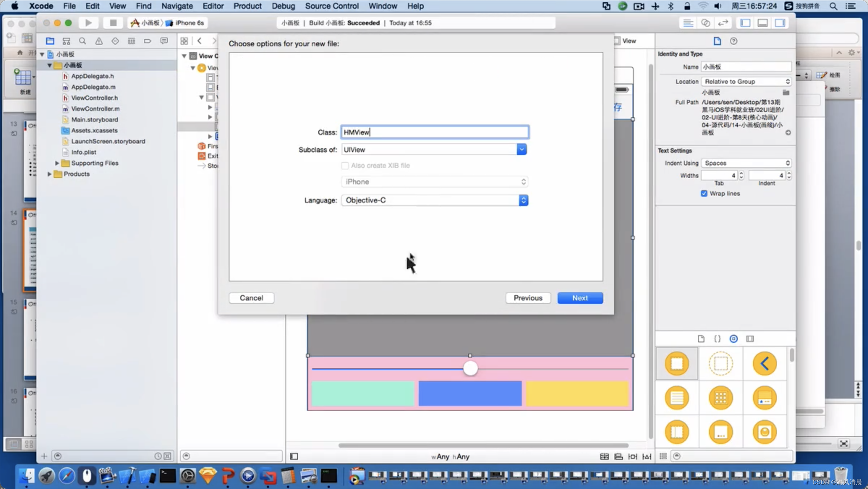Toggle Also create XIB file checkbox

(x=345, y=165)
